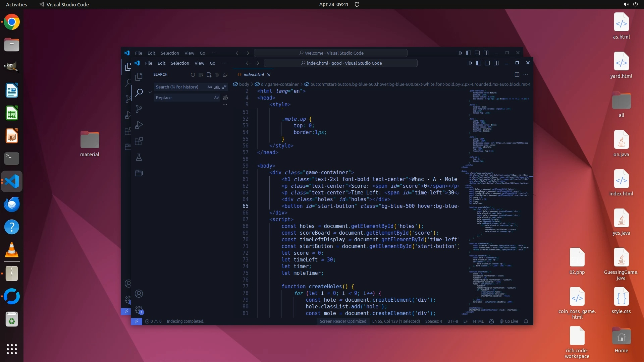
Task: Click Replace All icon beside Replace field
Action: [225, 98]
